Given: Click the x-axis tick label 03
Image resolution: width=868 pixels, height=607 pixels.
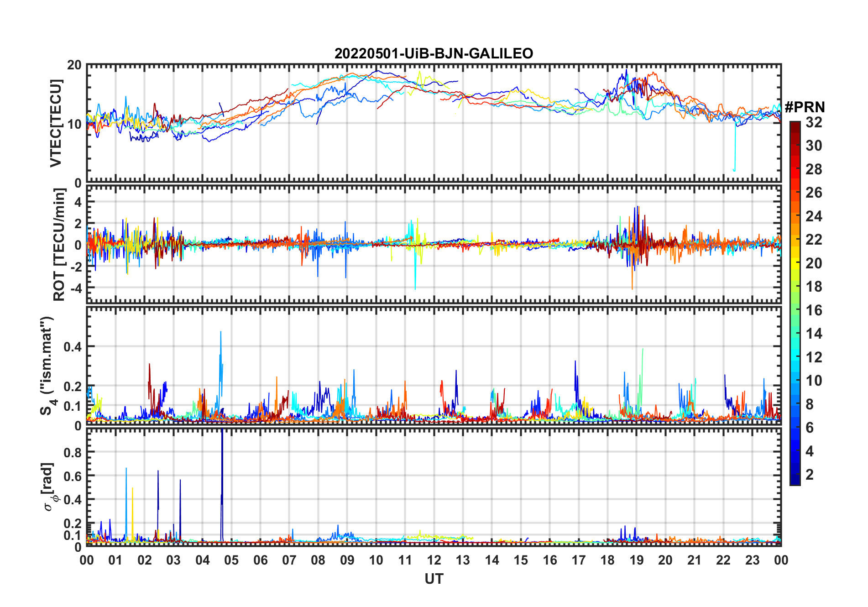Looking at the screenshot, I should (173, 560).
